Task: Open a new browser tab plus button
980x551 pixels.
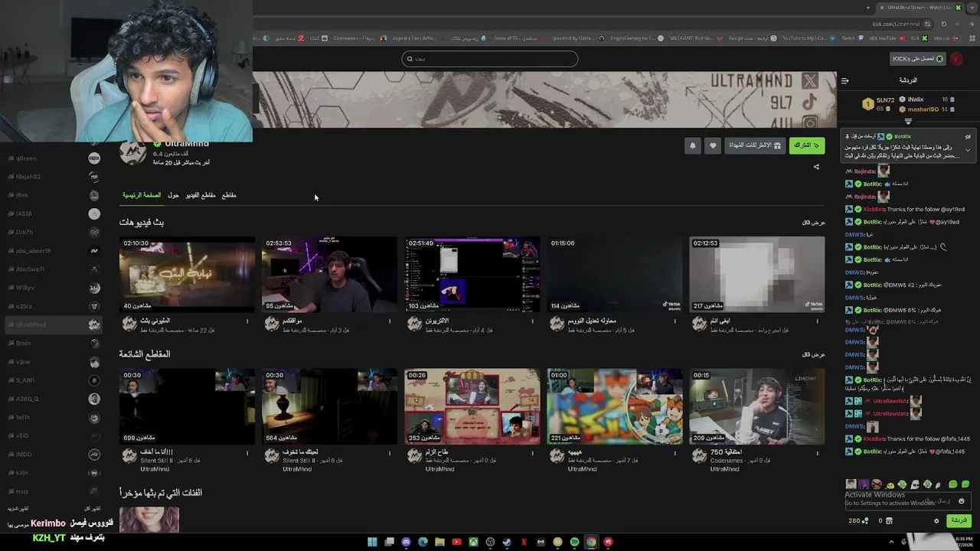Action: [x=868, y=8]
